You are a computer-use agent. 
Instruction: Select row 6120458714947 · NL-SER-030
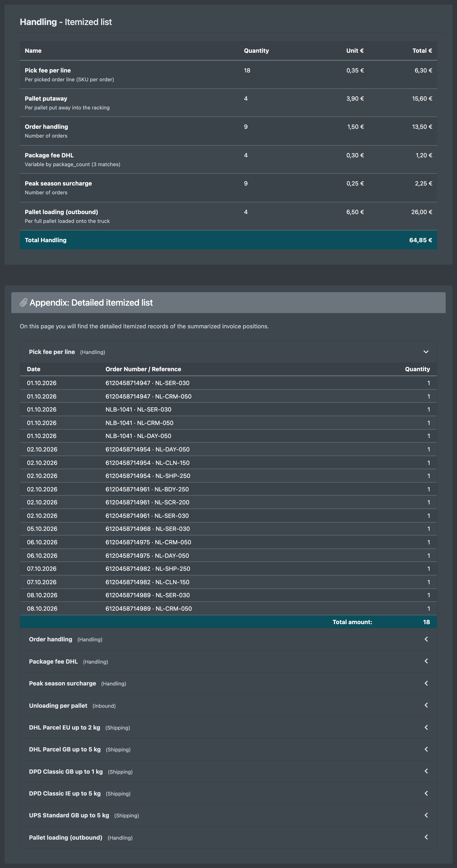pos(228,383)
